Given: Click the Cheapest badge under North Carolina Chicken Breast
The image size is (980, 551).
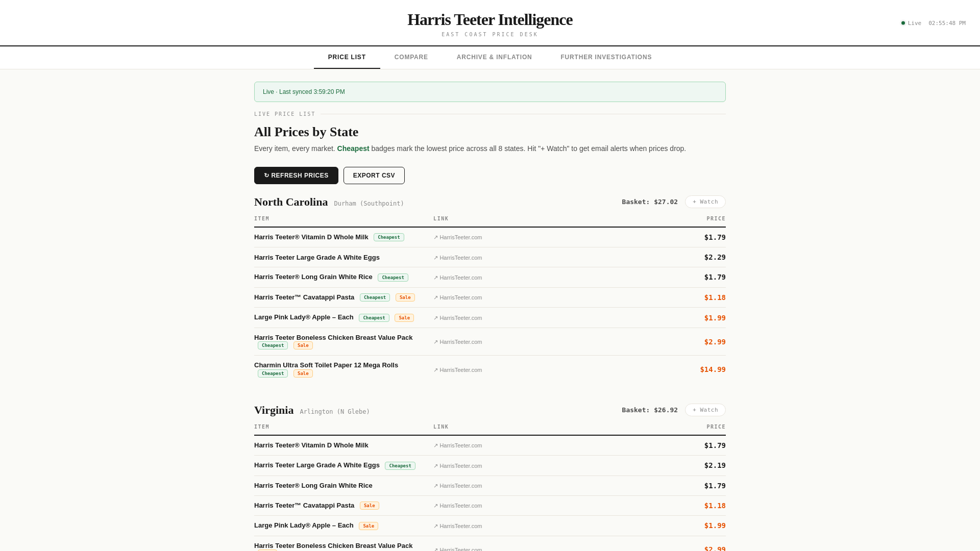Looking at the screenshot, I should point(273,345).
